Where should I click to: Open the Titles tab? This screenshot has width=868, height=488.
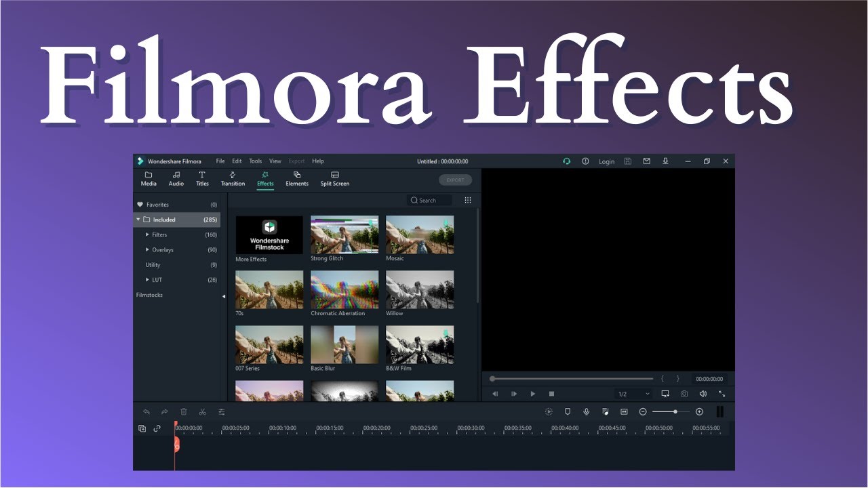pyautogui.click(x=202, y=179)
